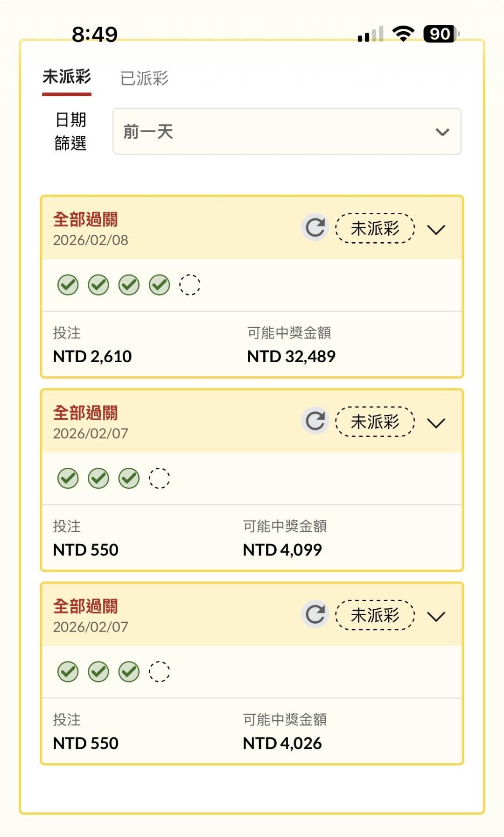Tap the cellular signal bars icon
The image size is (504, 837).
pos(371,35)
